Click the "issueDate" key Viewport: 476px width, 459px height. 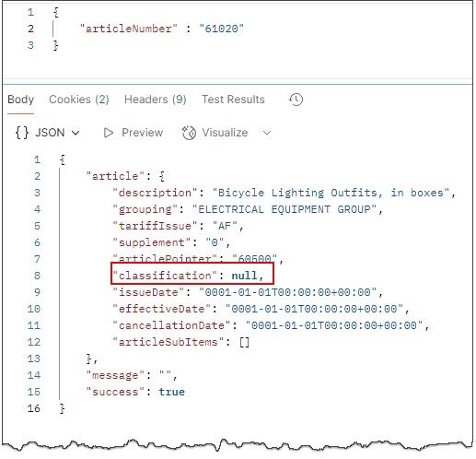pyautogui.click(x=148, y=292)
